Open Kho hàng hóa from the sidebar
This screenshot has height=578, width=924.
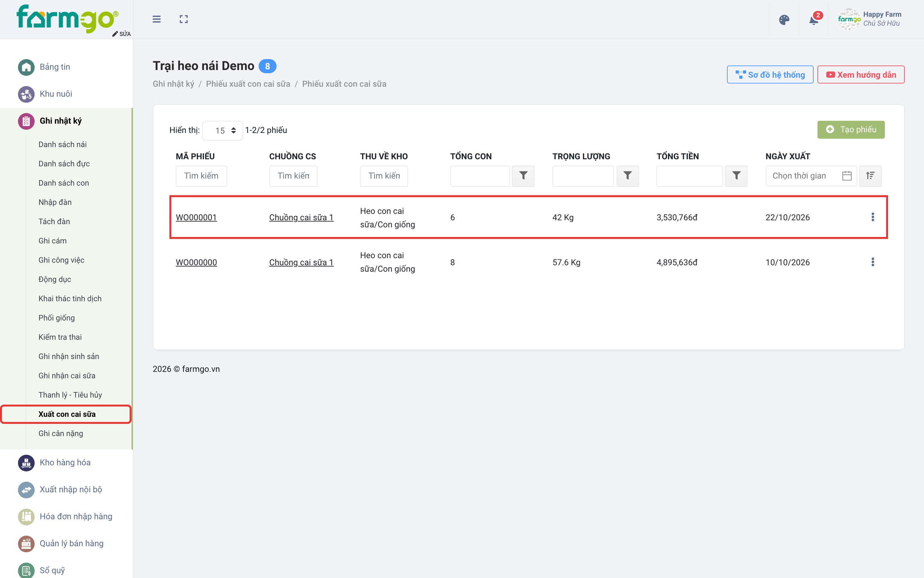[65, 462]
